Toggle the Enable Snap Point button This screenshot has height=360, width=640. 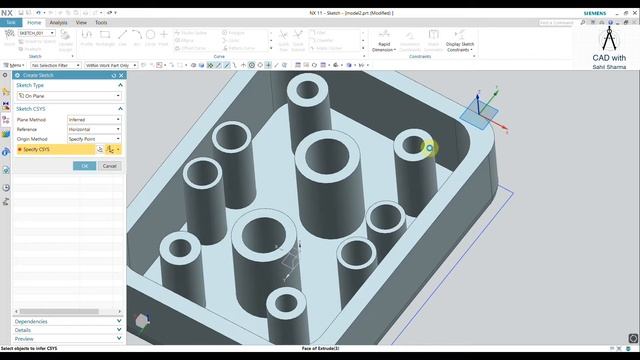coord(210,65)
